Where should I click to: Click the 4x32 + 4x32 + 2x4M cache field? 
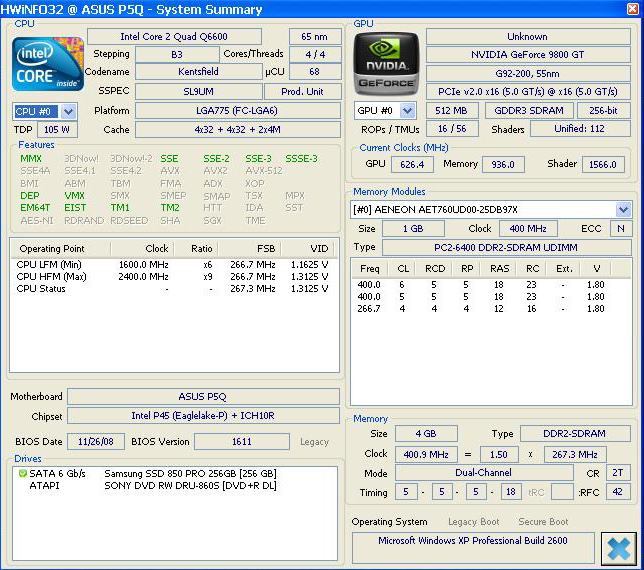(237, 130)
